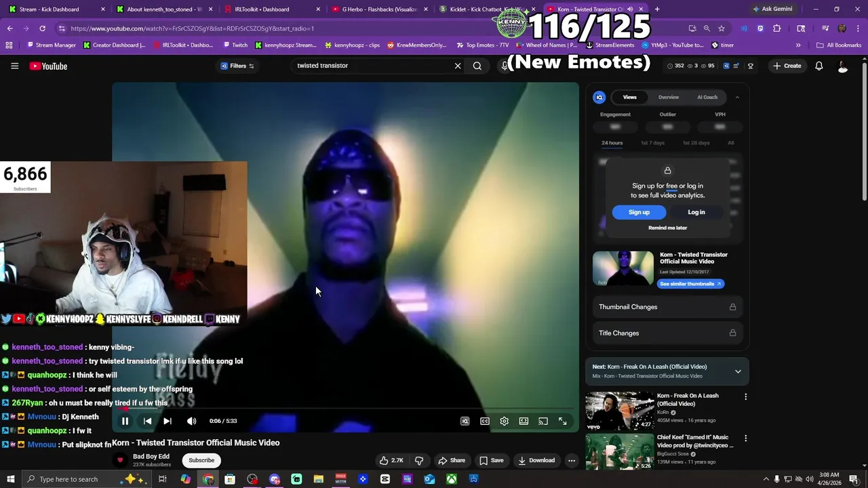Open the Filters control beside search

[x=237, y=66]
